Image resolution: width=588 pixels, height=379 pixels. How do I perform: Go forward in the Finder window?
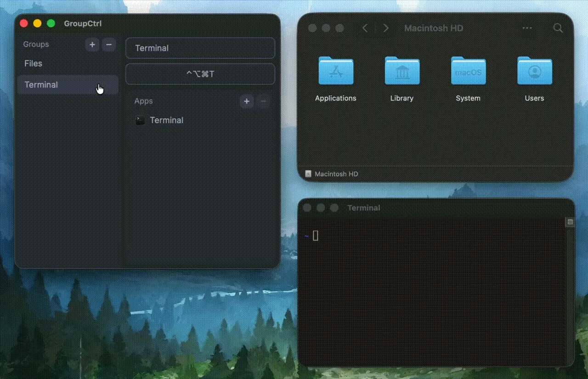(386, 28)
